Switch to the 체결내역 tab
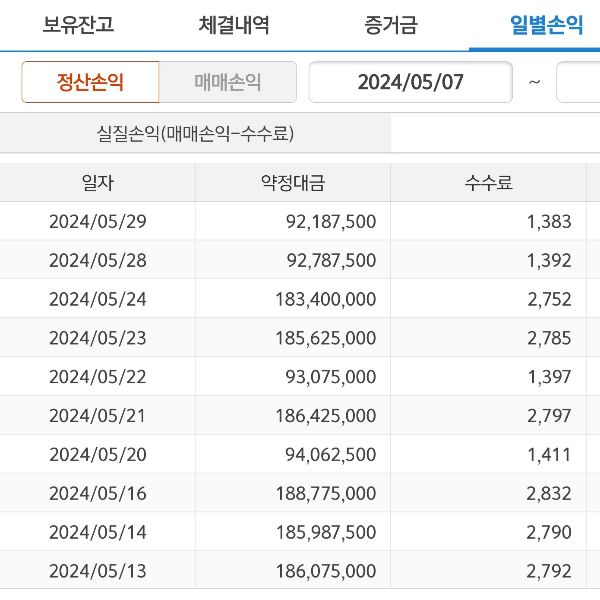Viewport: 600px width, 600px height. [234, 25]
